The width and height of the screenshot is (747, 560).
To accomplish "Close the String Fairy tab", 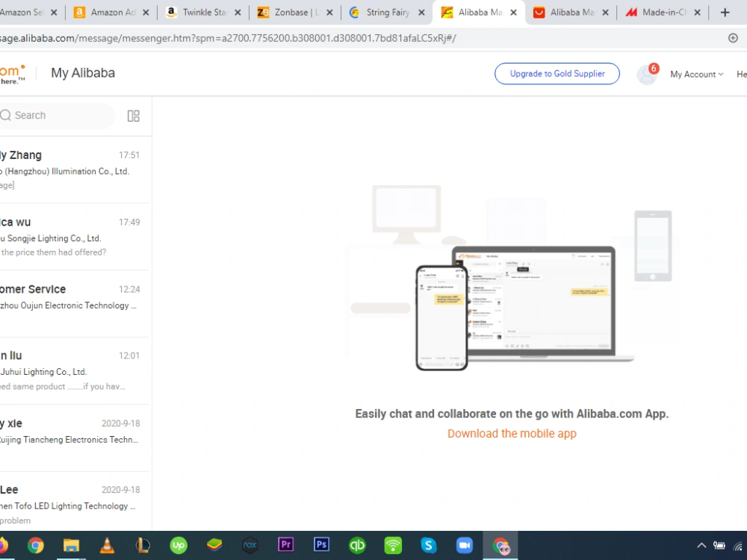I will click(421, 13).
